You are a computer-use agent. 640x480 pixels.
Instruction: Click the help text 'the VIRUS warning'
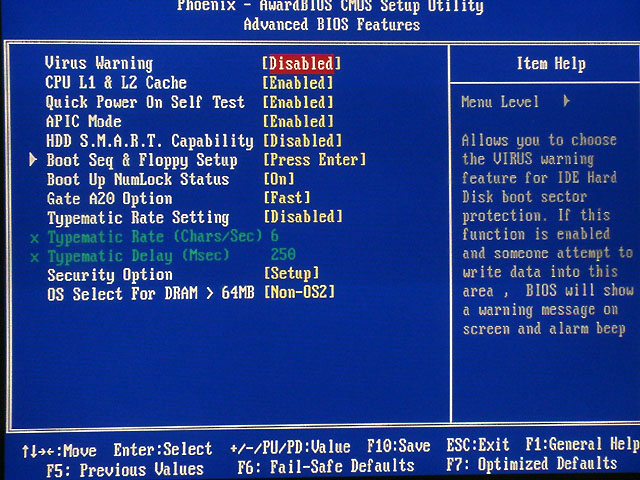[528, 158]
